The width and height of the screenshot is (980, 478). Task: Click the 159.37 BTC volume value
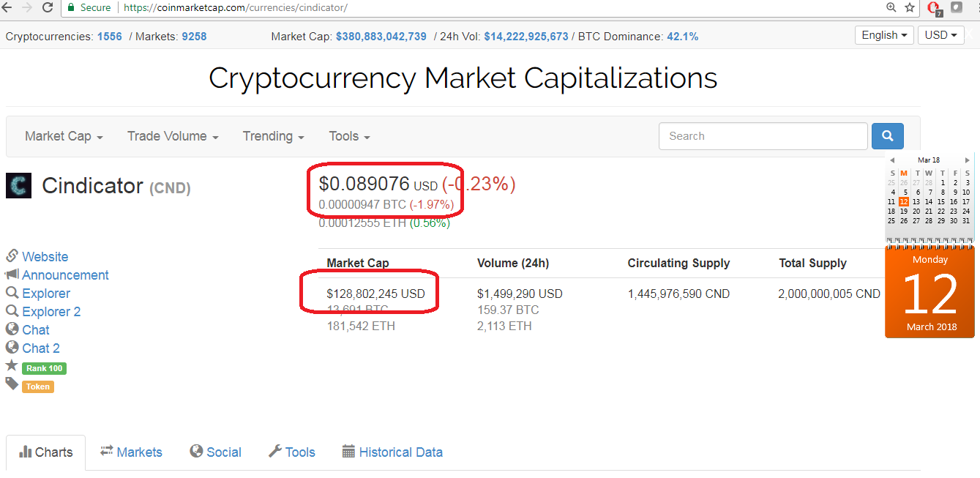coord(508,310)
